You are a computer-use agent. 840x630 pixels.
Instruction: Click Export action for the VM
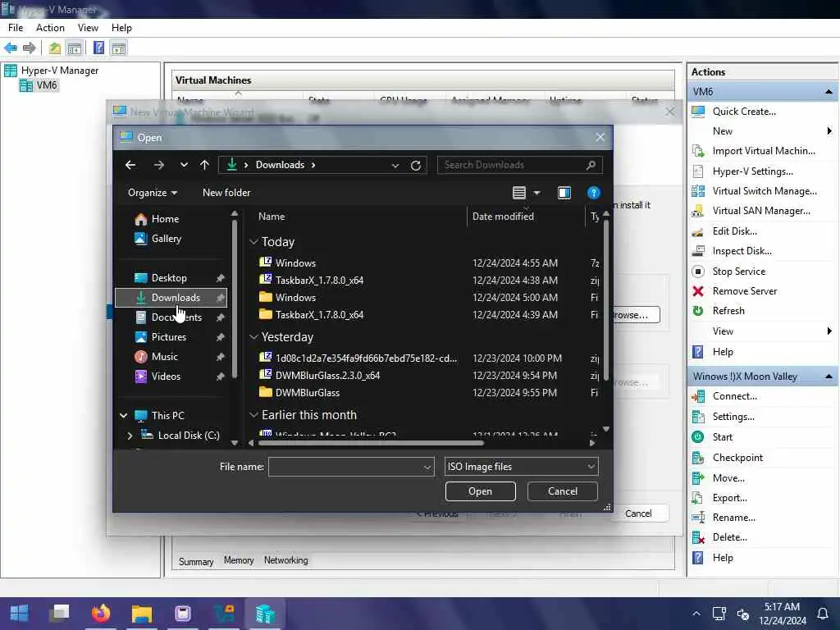point(729,498)
